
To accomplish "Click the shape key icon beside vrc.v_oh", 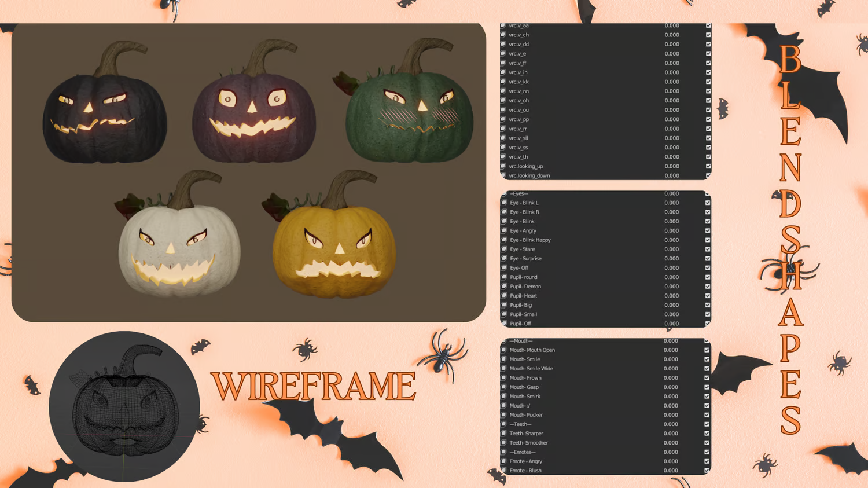I will (503, 100).
